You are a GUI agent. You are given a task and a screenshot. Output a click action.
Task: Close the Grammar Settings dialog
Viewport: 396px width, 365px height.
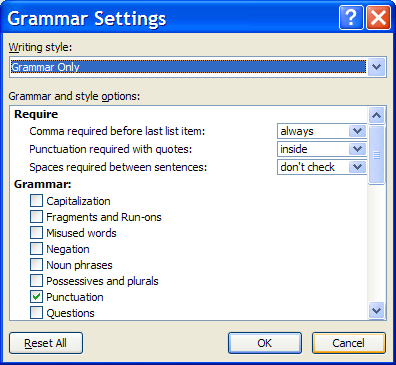[378, 18]
